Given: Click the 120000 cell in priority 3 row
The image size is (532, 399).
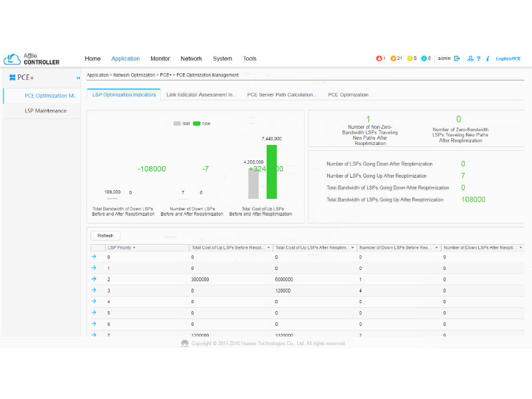Looking at the screenshot, I should [283, 291].
